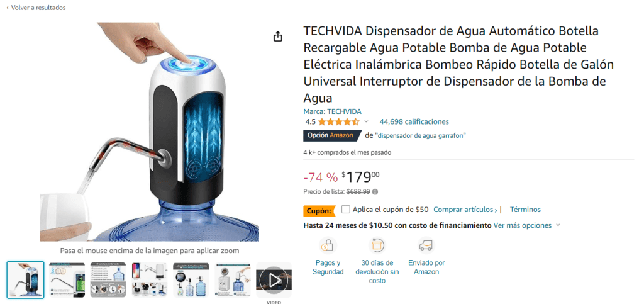This screenshot has width=644, height=304.
Task: Open Comprar artículos coupon link
Action: [x=465, y=210]
